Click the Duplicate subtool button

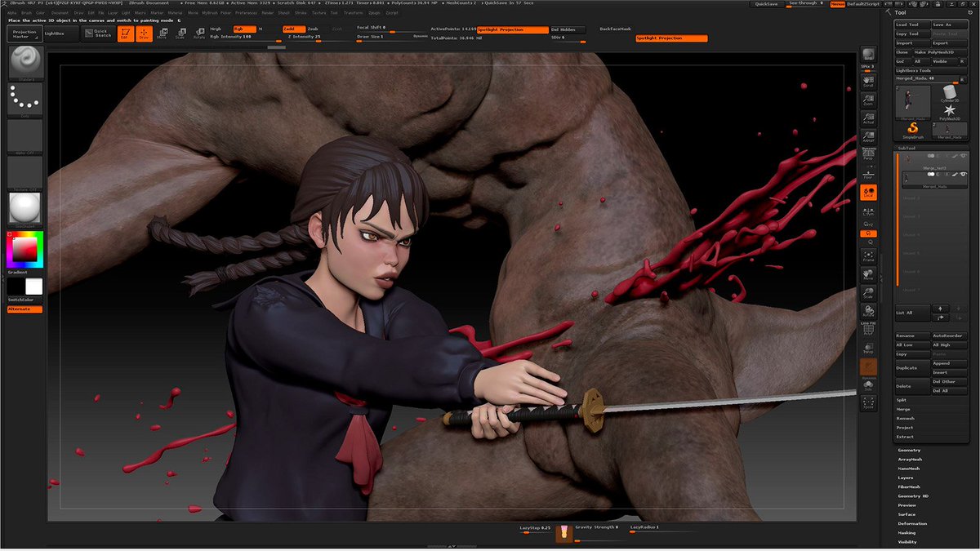click(911, 368)
